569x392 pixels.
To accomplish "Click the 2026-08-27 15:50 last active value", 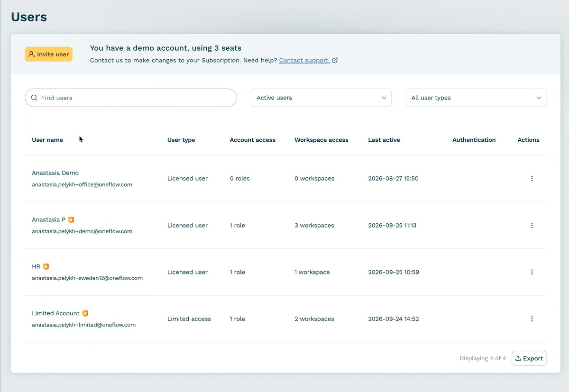I will click(x=394, y=179).
